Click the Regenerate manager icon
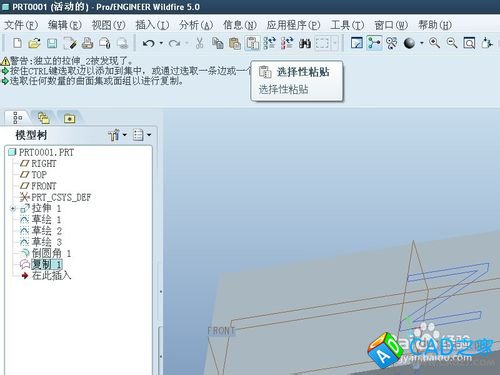The width and height of the screenshot is (500, 375). point(287,43)
